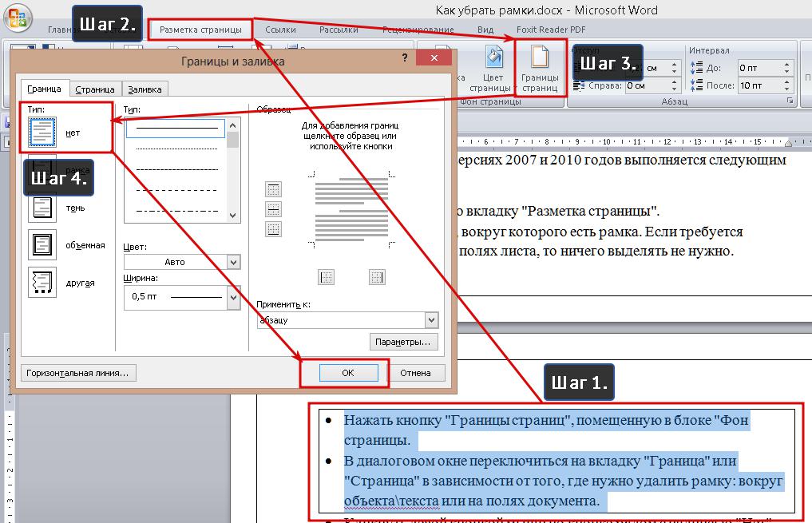Open the Рецензирование ribbon tab

[418, 30]
